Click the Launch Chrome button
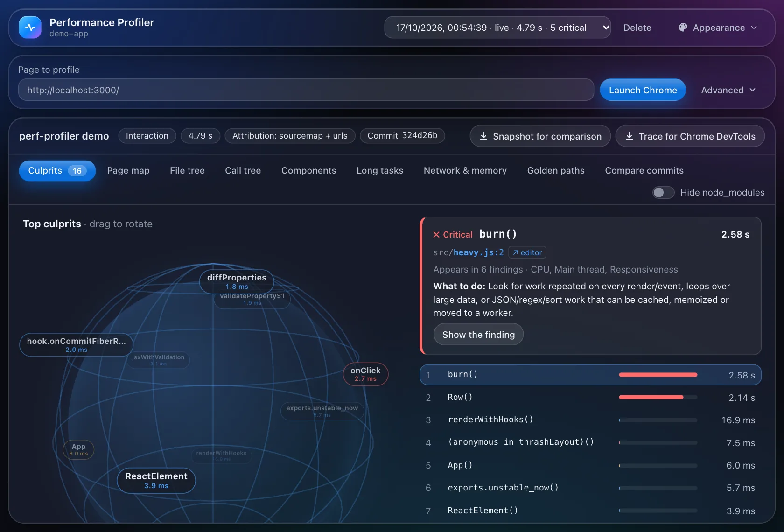784x532 pixels. point(643,90)
